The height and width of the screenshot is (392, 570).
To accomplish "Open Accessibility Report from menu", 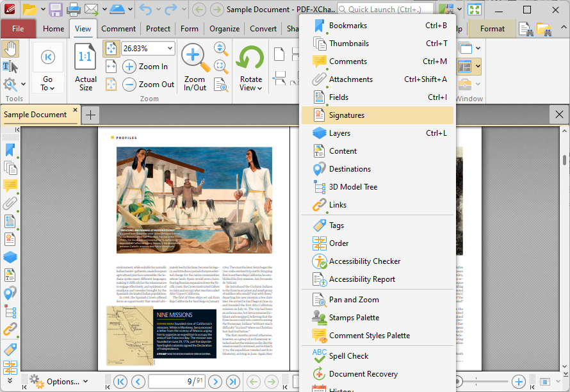I will coord(377,279).
